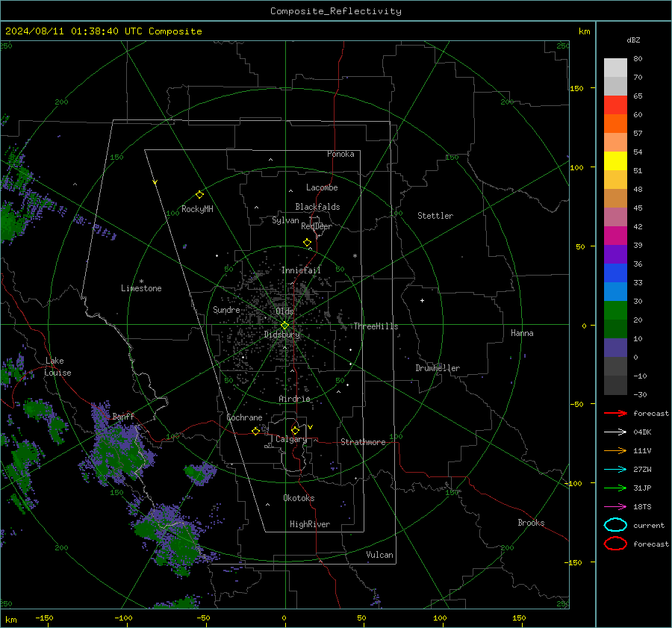Screen dimensions: 672x628
Task: Click the yellow diamond marker below RedDeer
Action: coord(308,243)
